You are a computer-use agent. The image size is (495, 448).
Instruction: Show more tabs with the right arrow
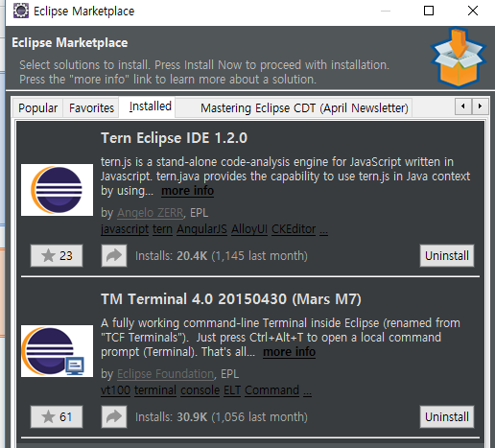tap(480, 106)
